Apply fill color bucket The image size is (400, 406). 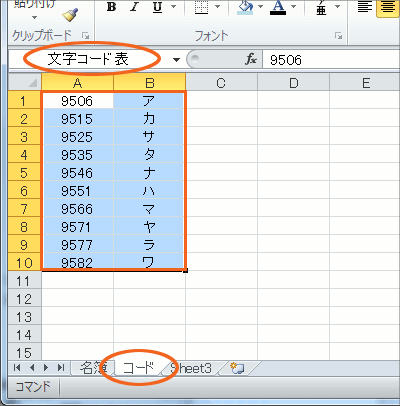[245, 7]
